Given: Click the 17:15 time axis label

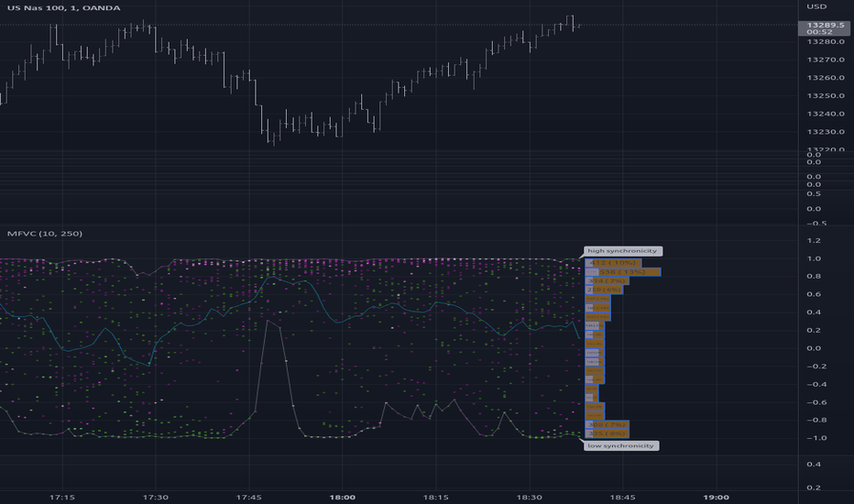Looking at the screenshot, I should pos(62,497).
